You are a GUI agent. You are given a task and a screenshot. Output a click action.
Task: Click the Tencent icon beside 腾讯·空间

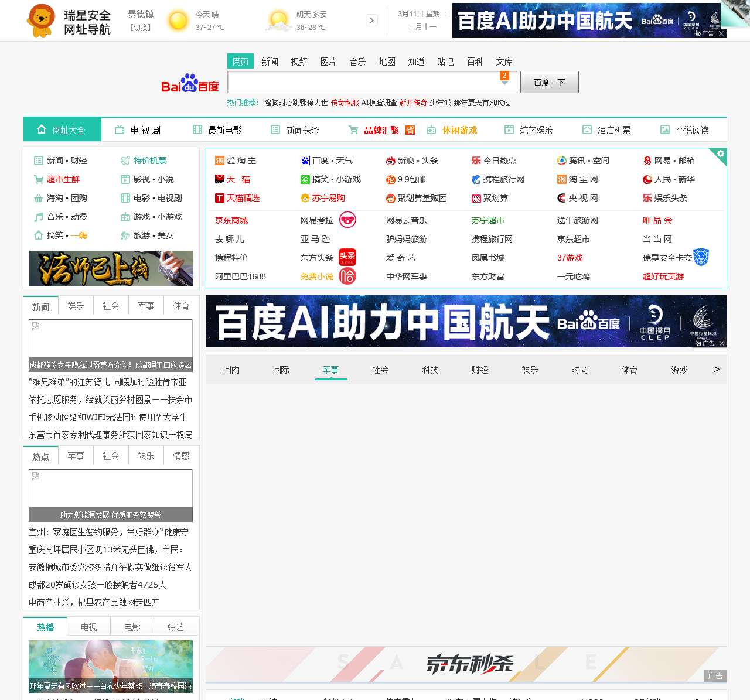click(x=562, y=161)
